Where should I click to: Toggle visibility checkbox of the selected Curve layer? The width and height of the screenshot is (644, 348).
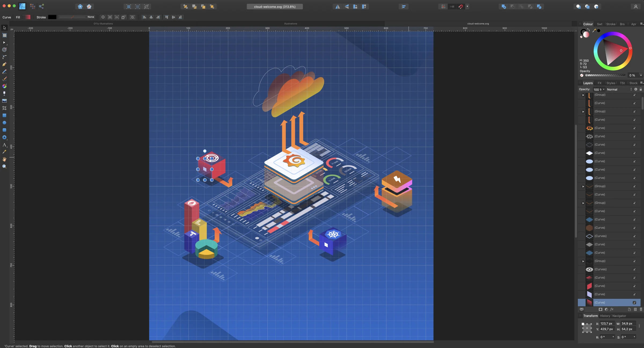[x=634, y=303]
